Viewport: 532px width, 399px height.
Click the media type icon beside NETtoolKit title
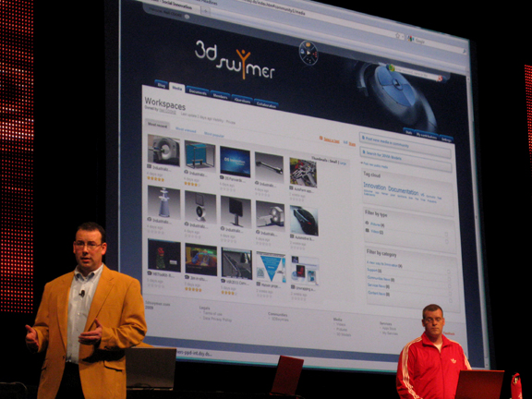pyautogui.click(x=150, y=273)
